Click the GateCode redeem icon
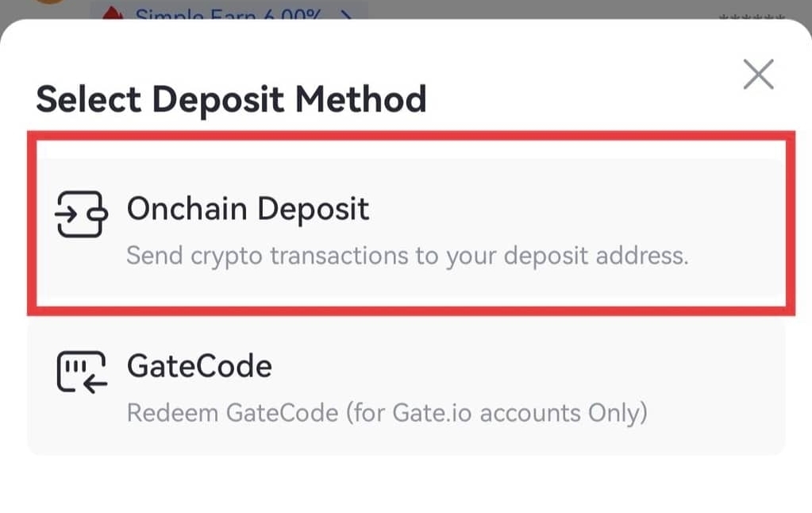 click(81, 372)
